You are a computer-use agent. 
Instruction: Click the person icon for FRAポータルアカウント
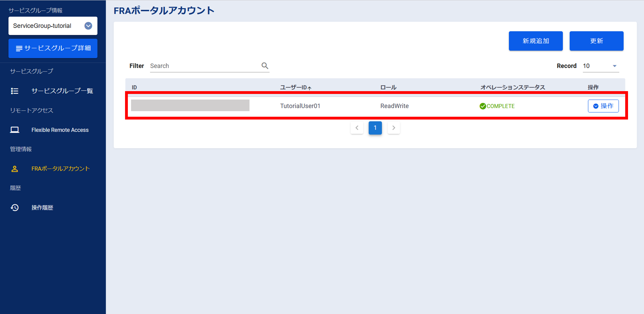tap(15, 169)
